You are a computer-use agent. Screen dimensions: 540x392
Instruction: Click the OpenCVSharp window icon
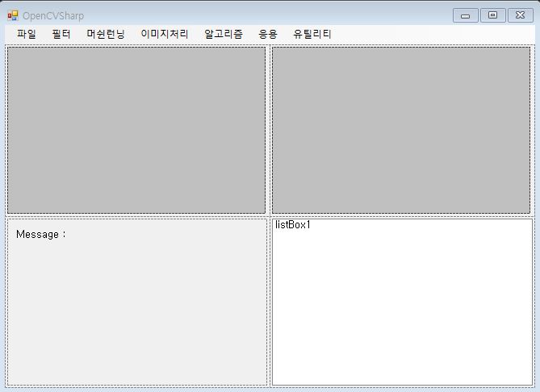[13, 15]
